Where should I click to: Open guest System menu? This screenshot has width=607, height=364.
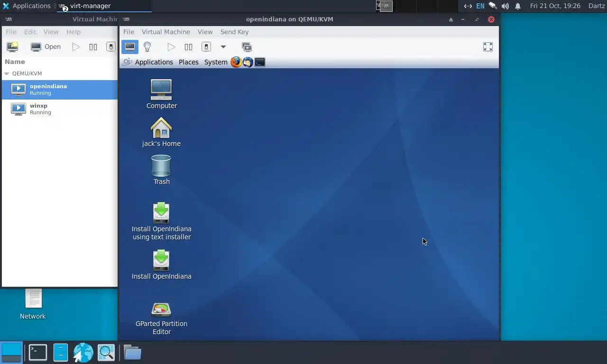pos(216,62)
